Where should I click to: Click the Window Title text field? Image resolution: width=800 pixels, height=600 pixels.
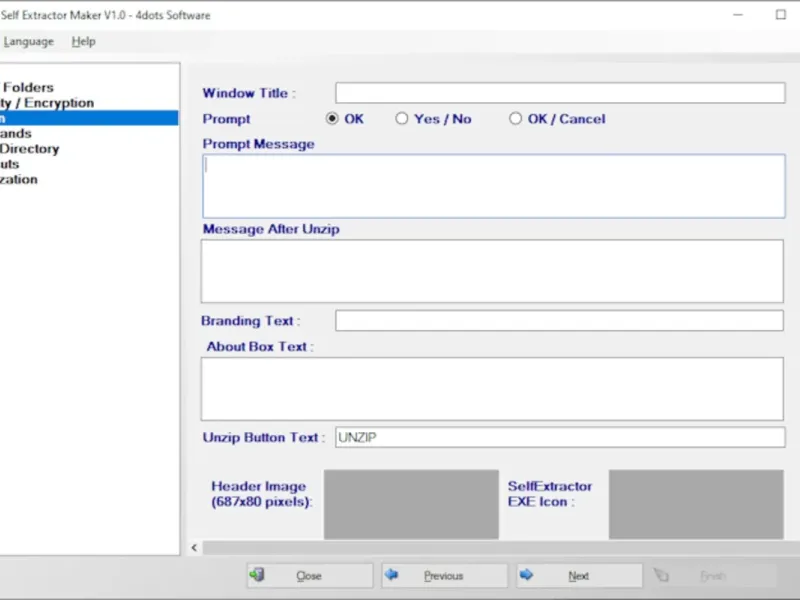560,93
